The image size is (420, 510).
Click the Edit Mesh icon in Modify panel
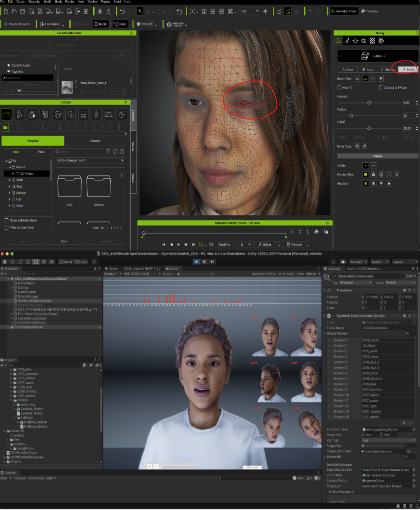click(365, 56)
